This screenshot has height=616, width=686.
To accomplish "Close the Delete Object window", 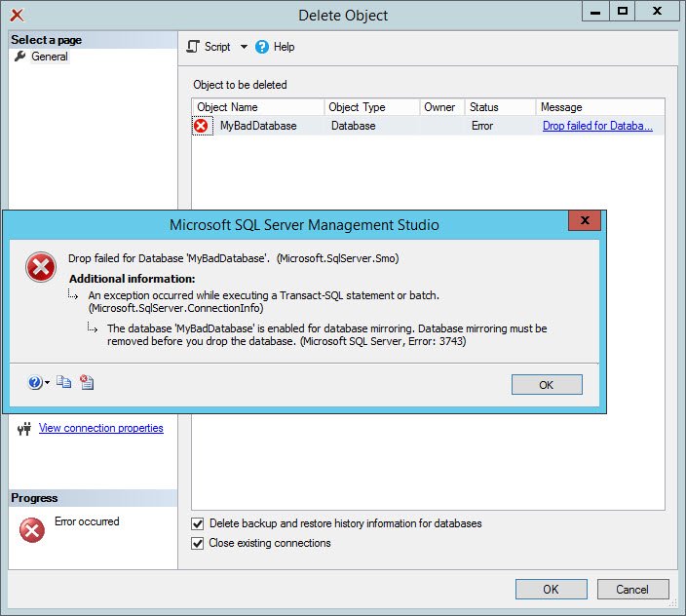I will [657, 12].
